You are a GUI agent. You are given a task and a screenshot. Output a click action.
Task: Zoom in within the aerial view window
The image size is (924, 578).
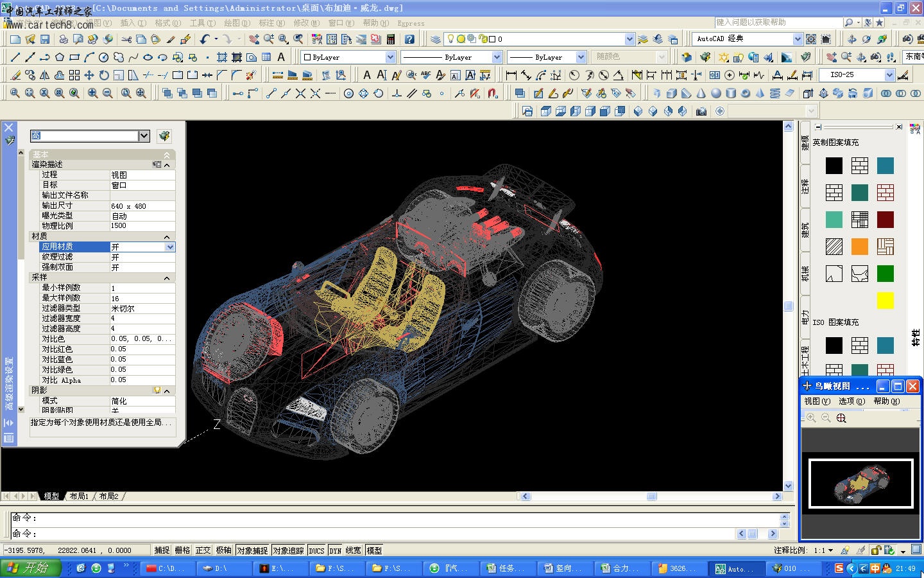(811, 418)
